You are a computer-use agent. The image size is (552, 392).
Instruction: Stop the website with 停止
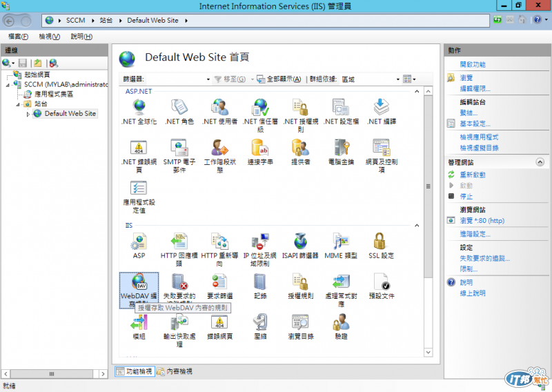coord(466,196)
